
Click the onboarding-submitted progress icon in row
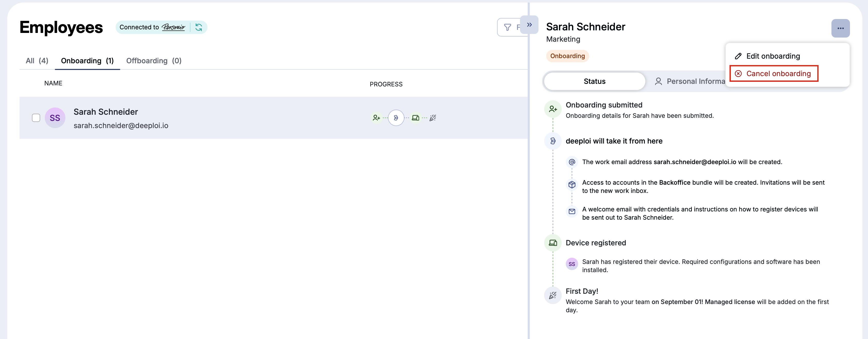pyautogui.click(x=376, y=118)
